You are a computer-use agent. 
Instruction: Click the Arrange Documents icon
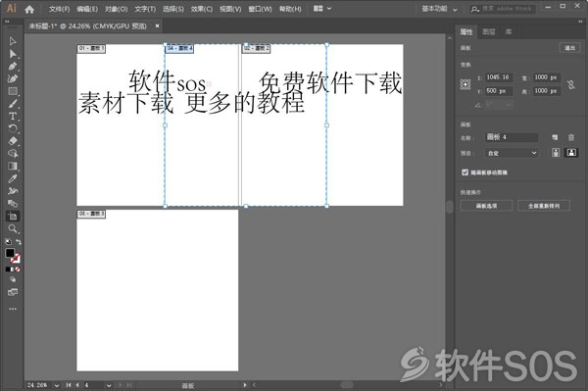318,8
